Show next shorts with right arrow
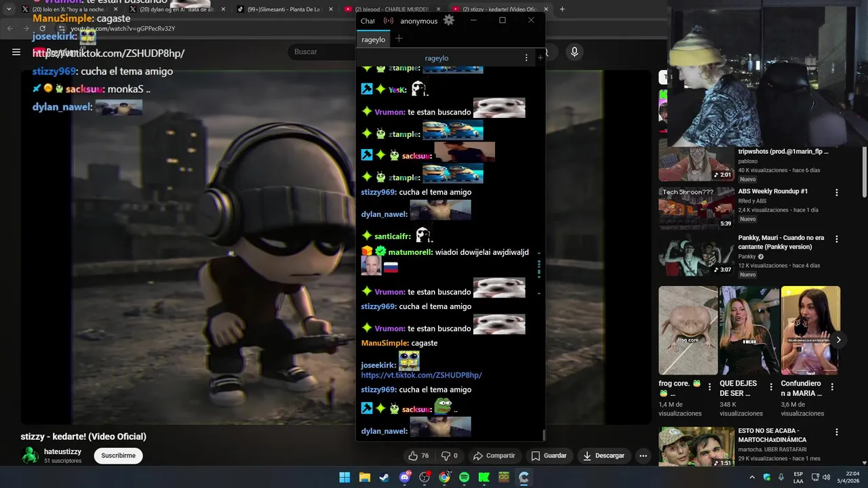868x488 pixels. tap(838, 340)
